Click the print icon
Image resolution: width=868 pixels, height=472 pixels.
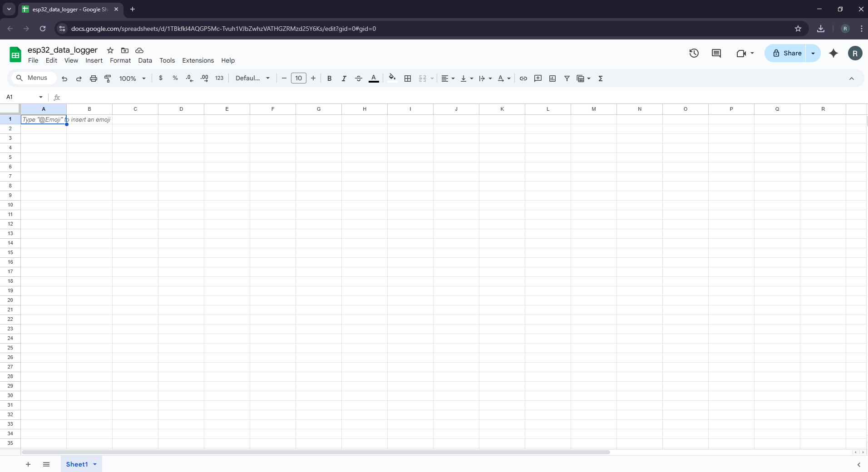[93, 79]
